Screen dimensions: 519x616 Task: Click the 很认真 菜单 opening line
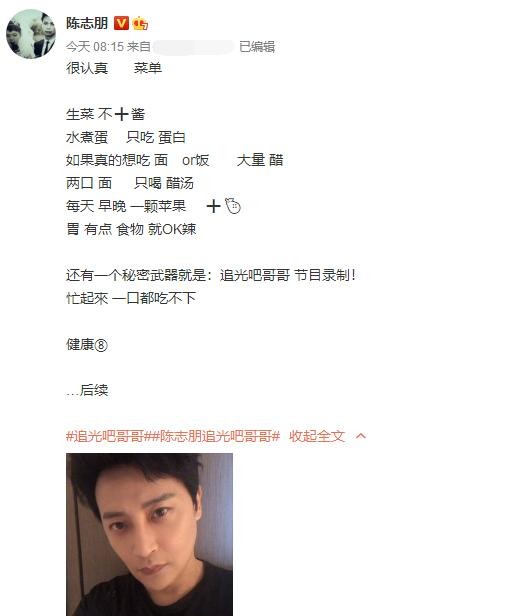pos(114,68)
